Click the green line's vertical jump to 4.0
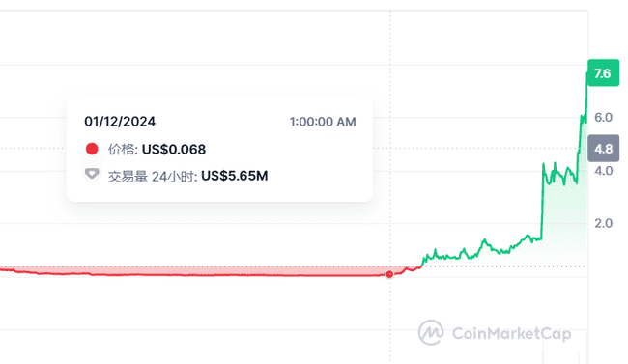The width and height of the screenshot is (628, 364). 542,200
